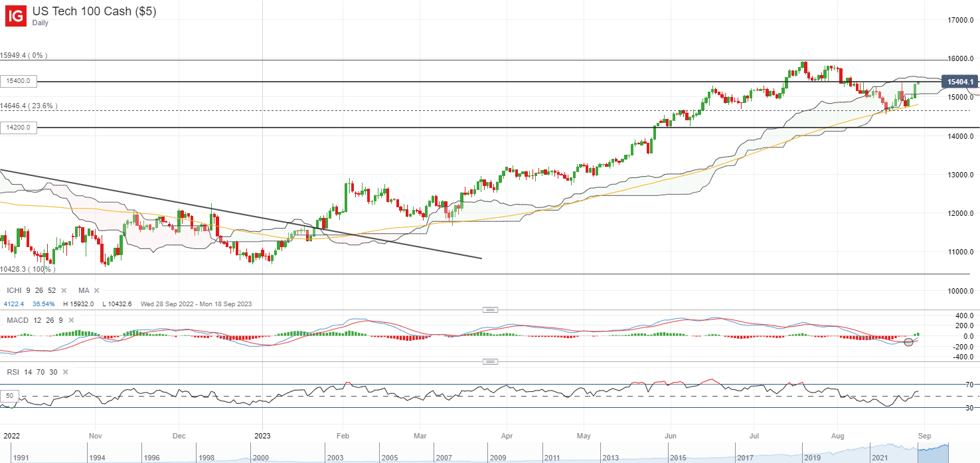This screenshot has width=980, height=463.
Task: Click the 2023 label on the time axis
Action: pos(263,436)
